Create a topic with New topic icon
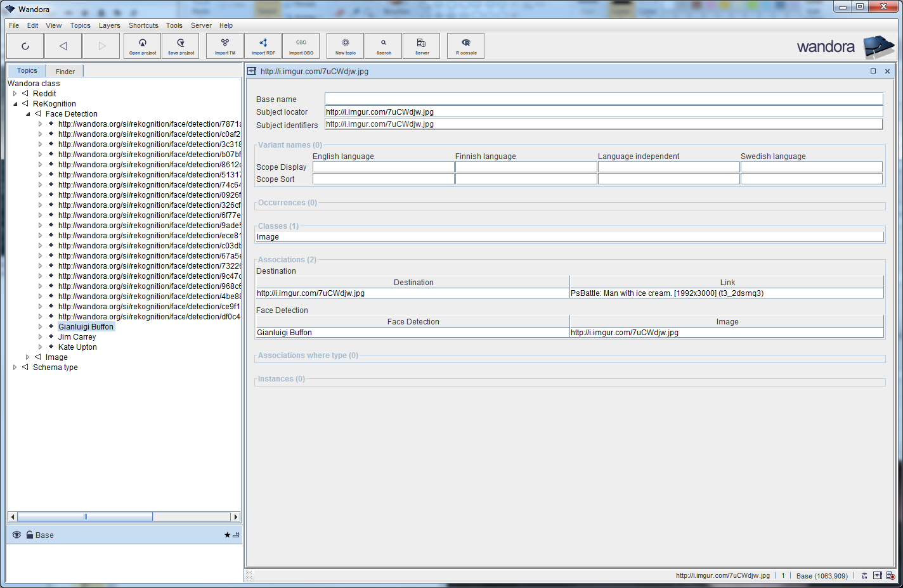The image size is (903, 588). pos(346,46)
